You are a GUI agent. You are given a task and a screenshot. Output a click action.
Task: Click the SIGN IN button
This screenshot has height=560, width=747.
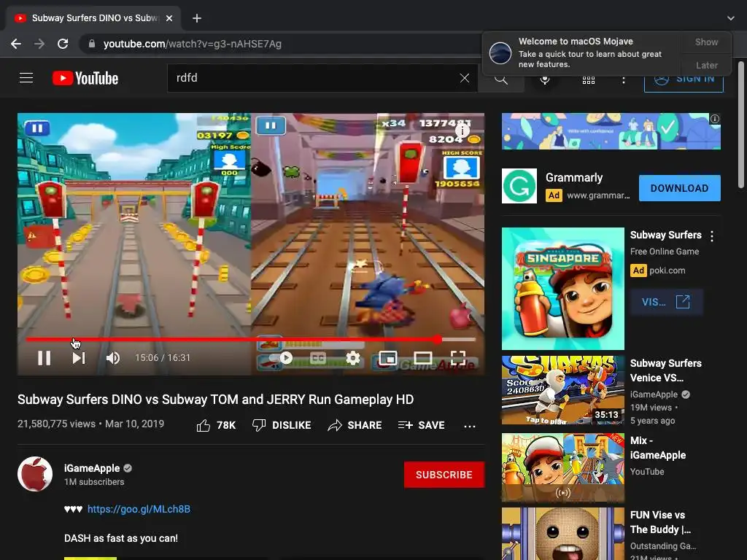pos(684,80)
